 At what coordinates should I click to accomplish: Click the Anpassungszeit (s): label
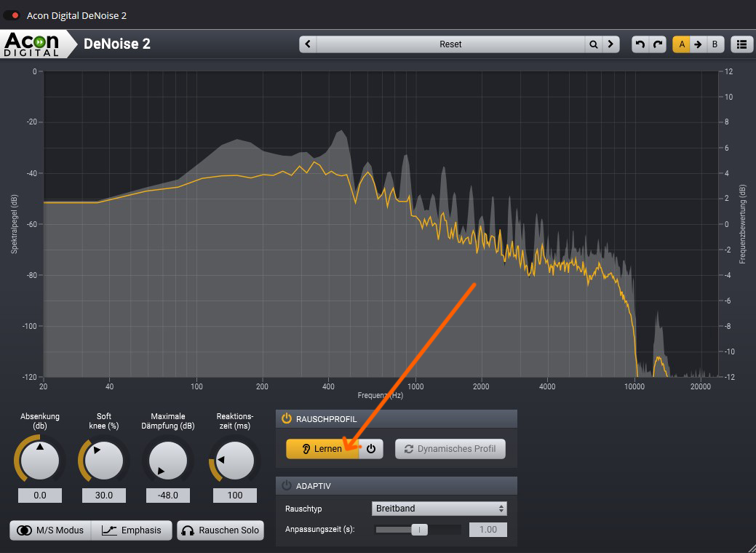click(319, 530)
